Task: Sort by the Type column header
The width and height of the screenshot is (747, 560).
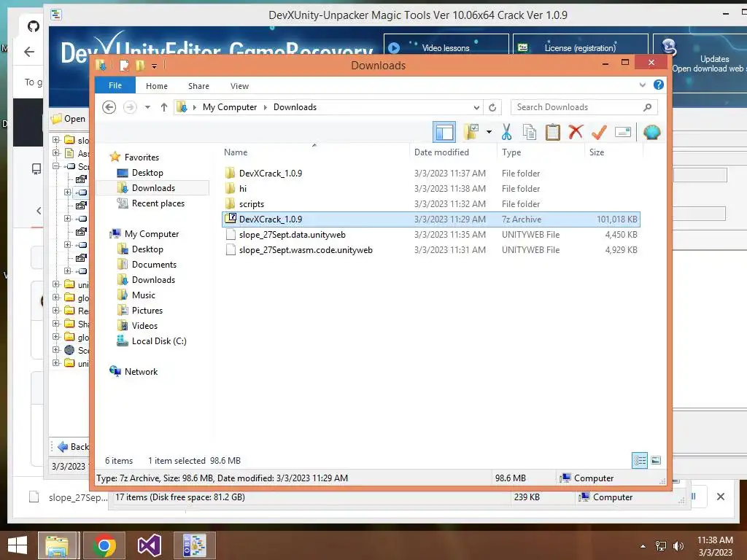Action: tap(511, 152)
